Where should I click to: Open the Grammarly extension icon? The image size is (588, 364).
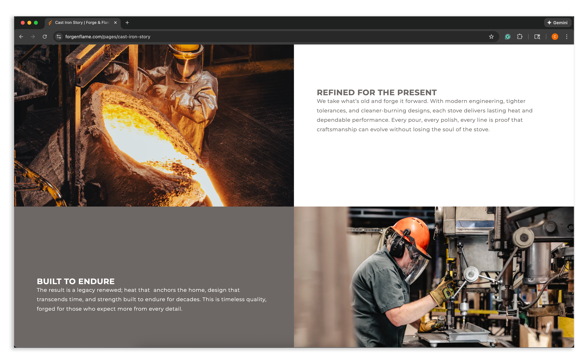click(508, 37)
